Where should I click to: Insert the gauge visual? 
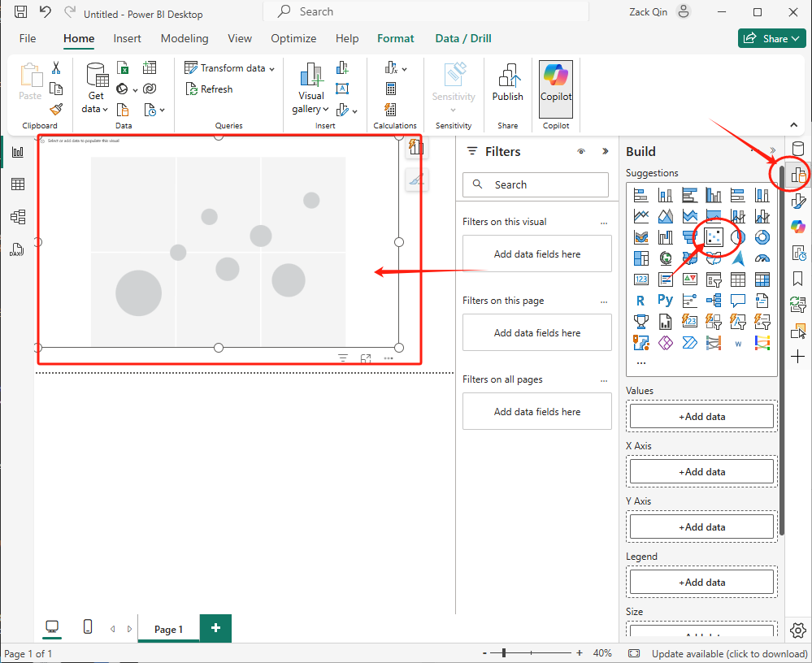tap(762, 258)
